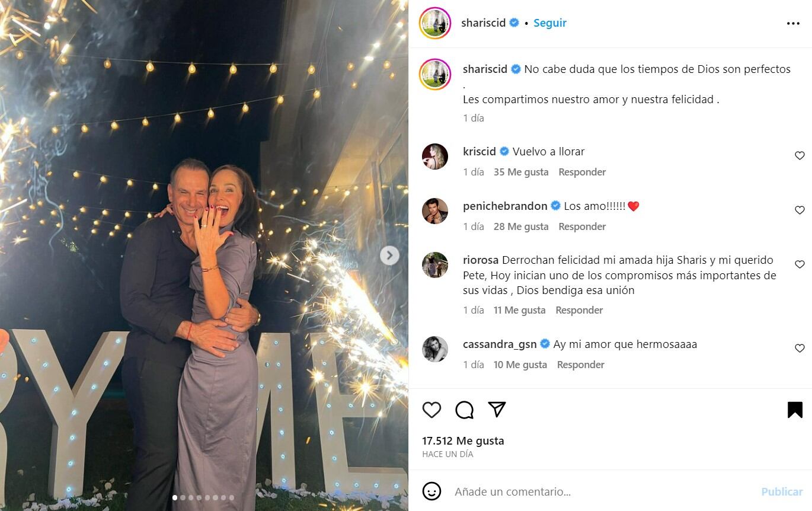Open comments via the speech bubble icon
This screenshot has height=511, width=812.
click(x=464, y=410)
